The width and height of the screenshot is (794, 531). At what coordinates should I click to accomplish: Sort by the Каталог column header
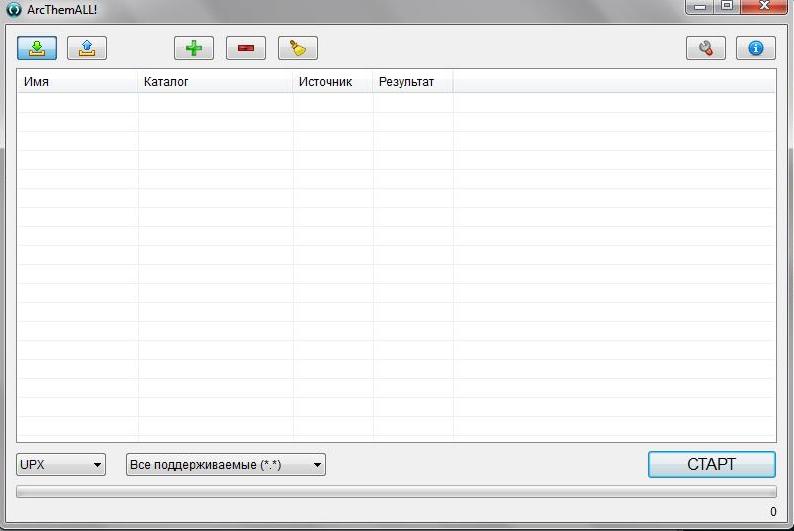pos(215,81)
